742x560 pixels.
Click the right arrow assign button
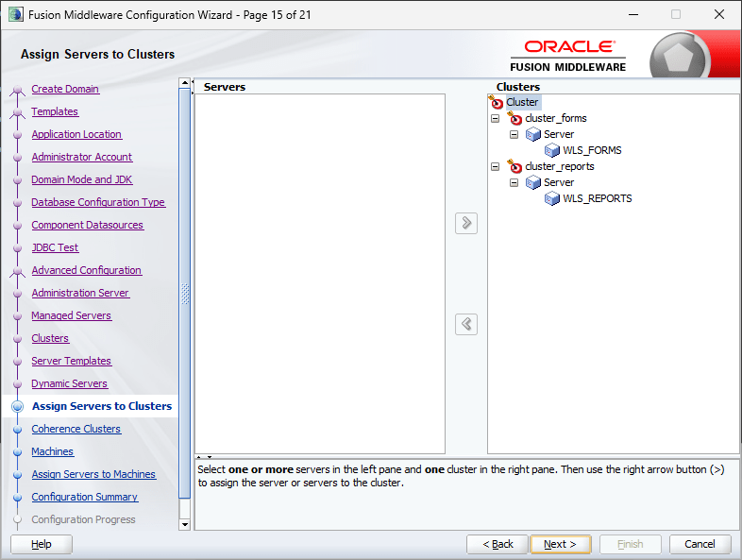(466, 223)
